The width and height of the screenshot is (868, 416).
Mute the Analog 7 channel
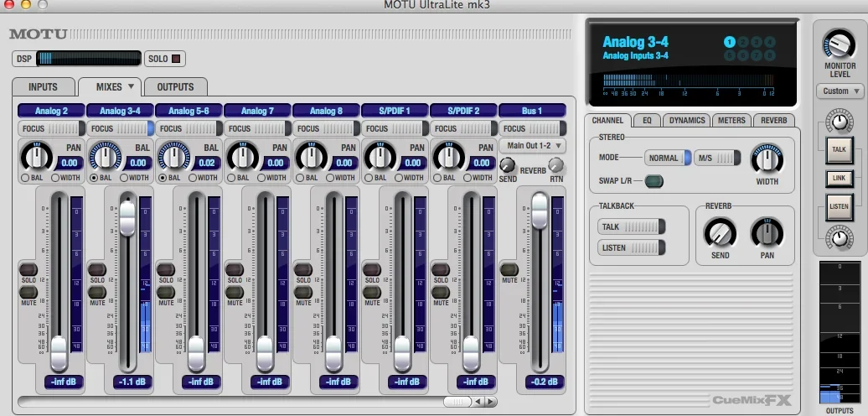point(235,292)
